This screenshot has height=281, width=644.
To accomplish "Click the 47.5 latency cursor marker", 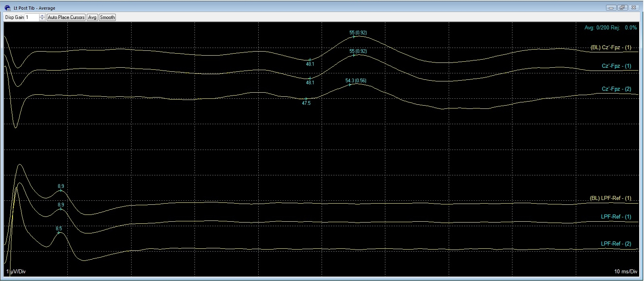I will [x=306, y=98].
